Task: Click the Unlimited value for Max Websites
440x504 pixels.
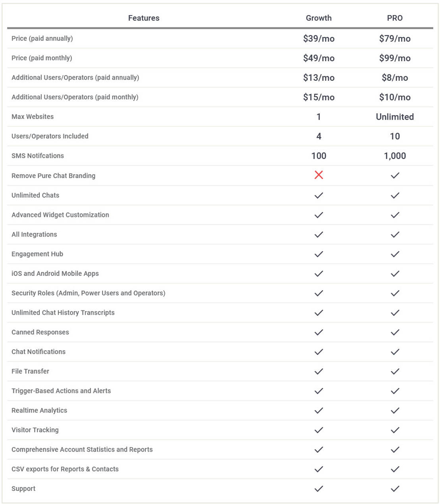Action: 395,117
